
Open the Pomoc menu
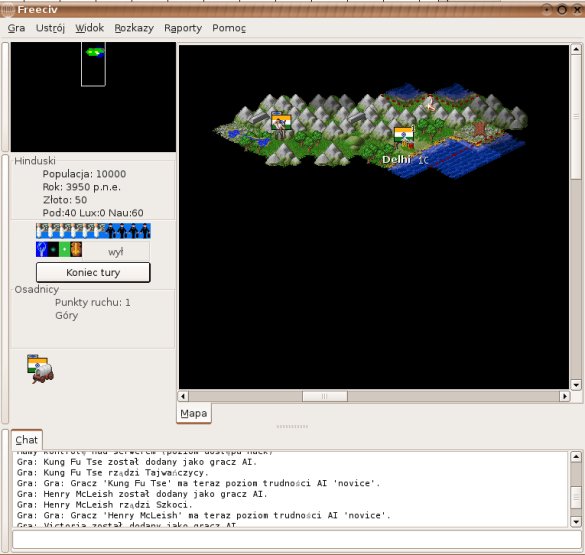[x=229, y=28]
